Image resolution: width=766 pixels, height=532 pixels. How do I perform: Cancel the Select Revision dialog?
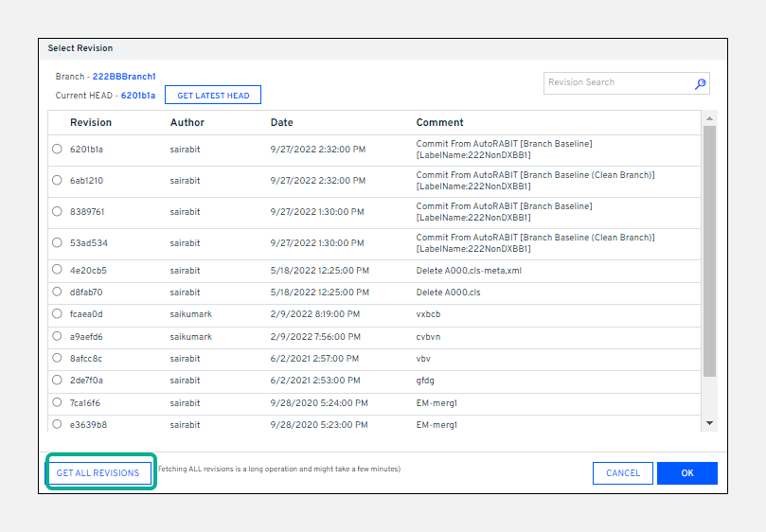pos(623,472)
